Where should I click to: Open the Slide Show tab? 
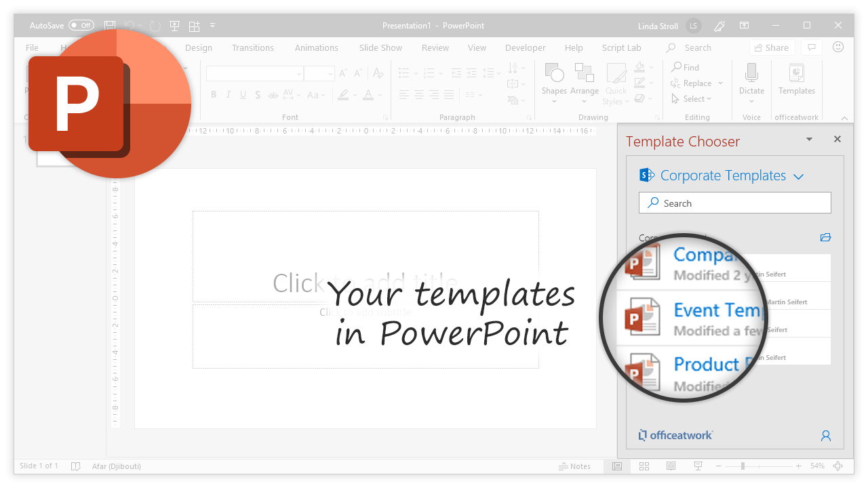point(380,48)
